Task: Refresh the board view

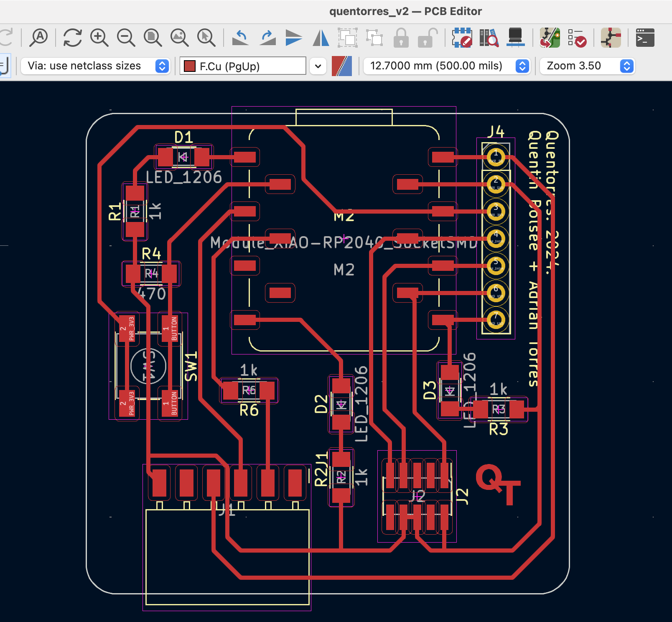Action: 72,38
